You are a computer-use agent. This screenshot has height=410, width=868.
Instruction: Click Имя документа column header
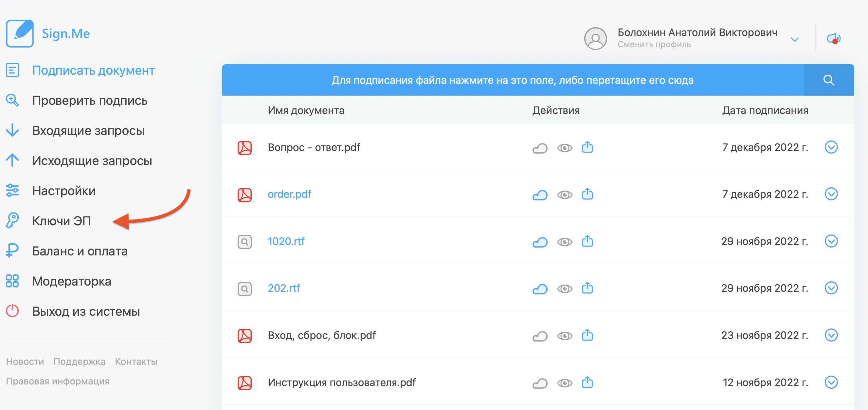tap(306, 110)
